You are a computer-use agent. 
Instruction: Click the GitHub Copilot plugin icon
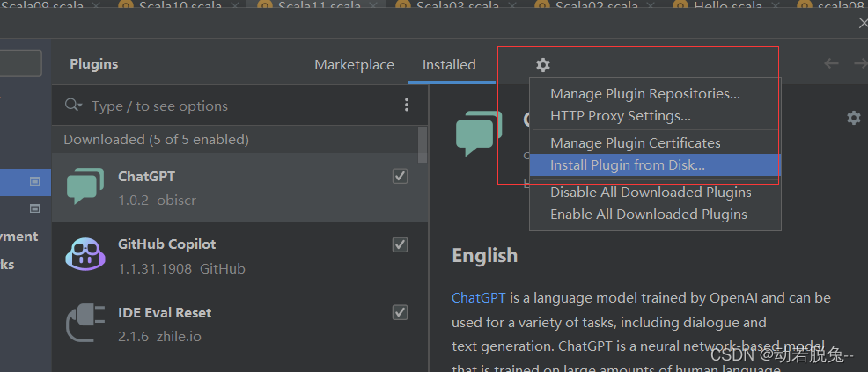85,254
